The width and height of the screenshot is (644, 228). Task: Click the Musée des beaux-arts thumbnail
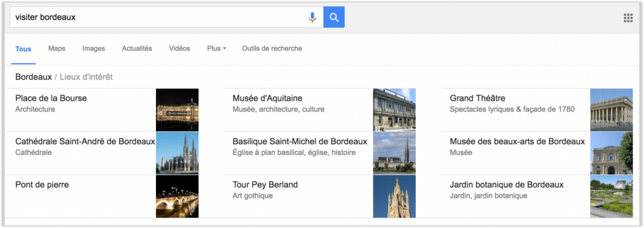click(611, 153)
